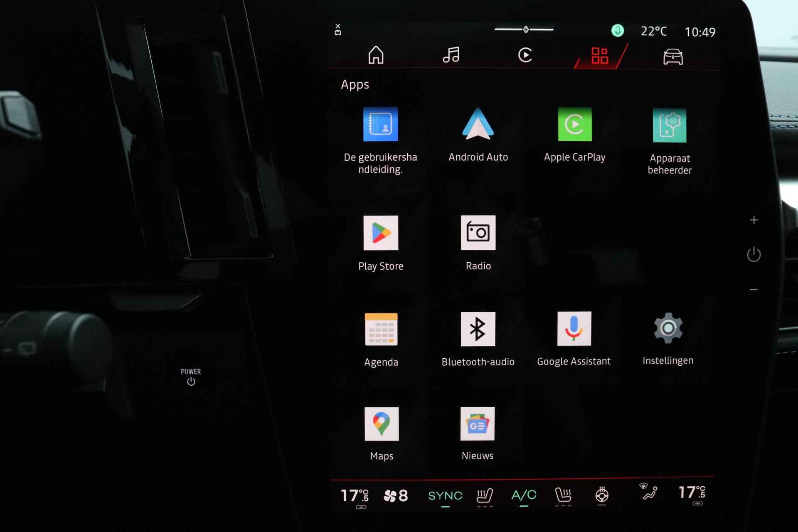
Task: Adjust left temperature 17.5°C
Action: coord(355,495)
